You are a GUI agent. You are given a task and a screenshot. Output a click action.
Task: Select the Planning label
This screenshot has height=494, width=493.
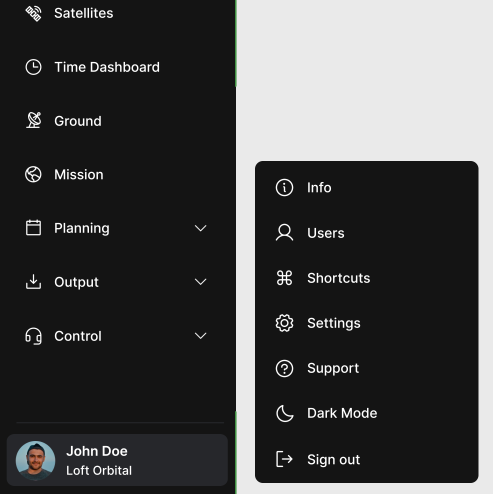coord(82,228)
